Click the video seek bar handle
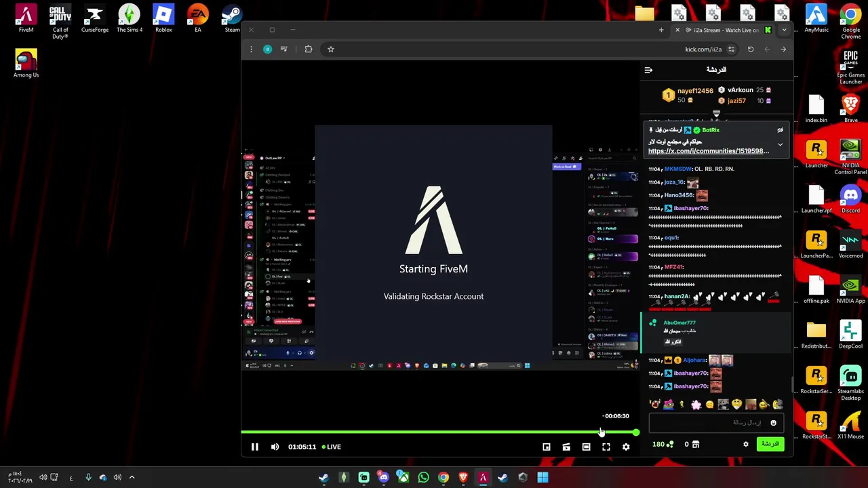This screenshot has width=868, height=488. click(x=636, y=432)
